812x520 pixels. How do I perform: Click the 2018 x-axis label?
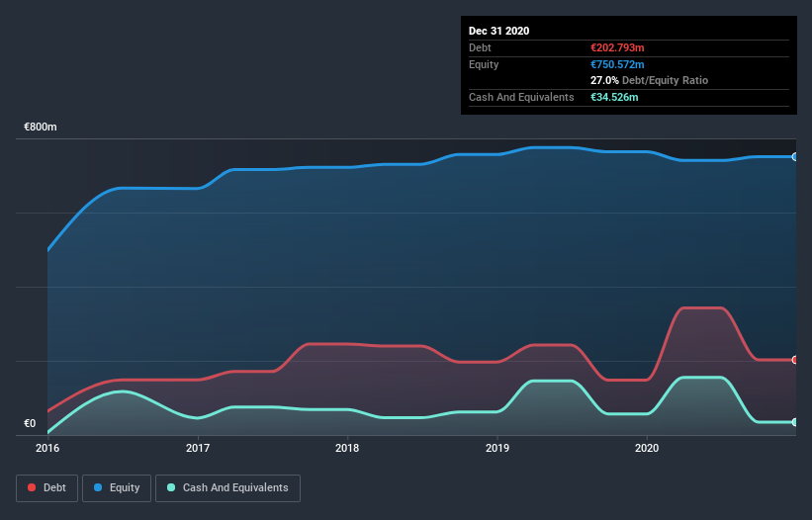[x=347, y=448]
